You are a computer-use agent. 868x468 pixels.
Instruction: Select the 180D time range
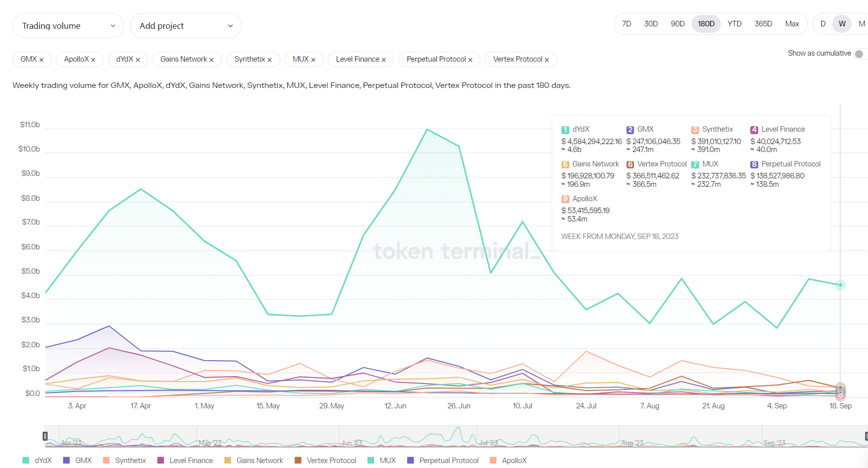point(706,24)
